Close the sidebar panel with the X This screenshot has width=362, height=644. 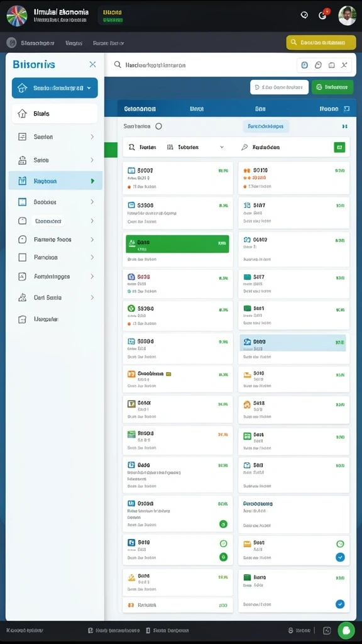(93, 65)
